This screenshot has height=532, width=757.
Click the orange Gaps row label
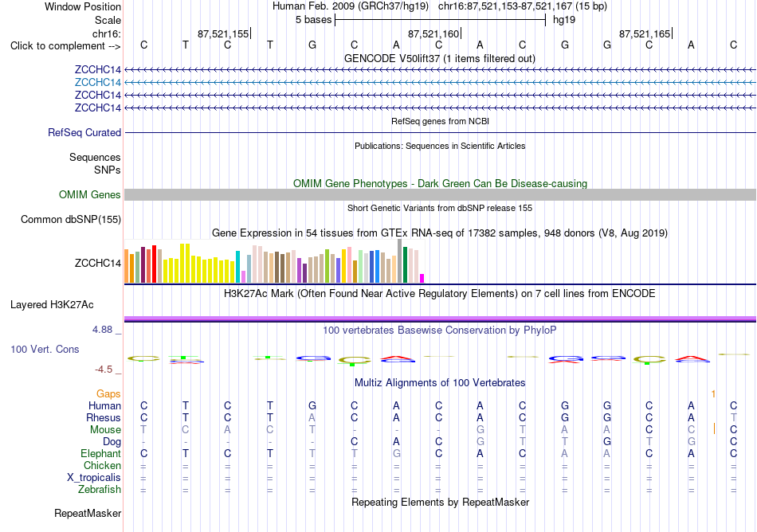[108, 394]
